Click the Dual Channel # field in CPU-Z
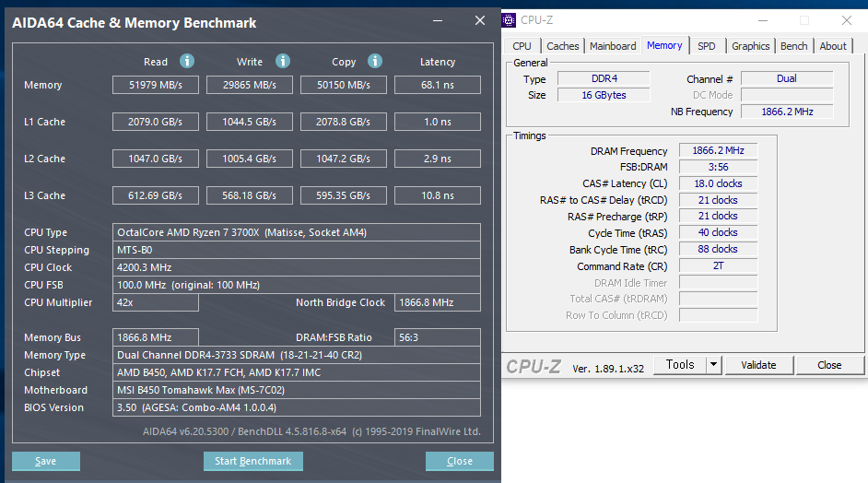This screenshot has height=483, width=868. click(787, 78)
